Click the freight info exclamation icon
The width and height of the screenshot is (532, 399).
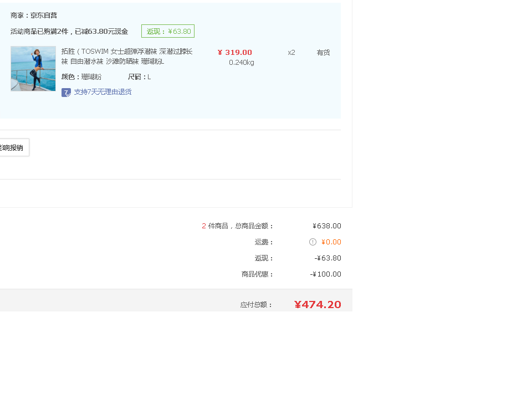(313, 242)
